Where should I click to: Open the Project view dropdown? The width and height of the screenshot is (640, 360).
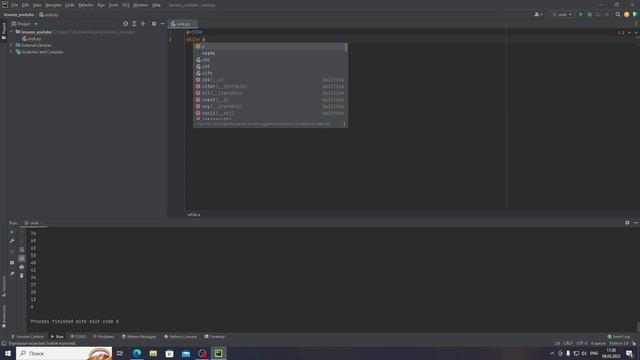(x=24, y=24)
